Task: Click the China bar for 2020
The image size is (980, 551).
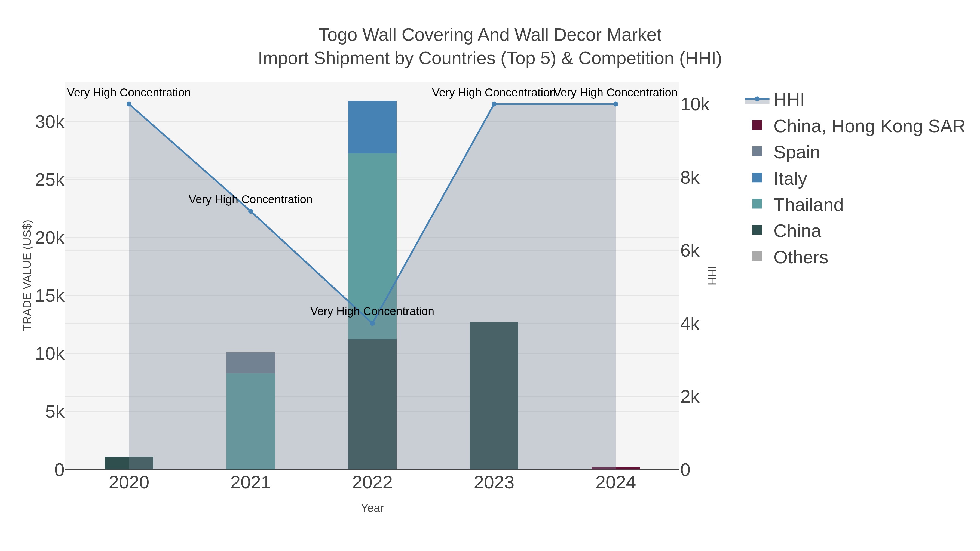Action: (129, 463)
